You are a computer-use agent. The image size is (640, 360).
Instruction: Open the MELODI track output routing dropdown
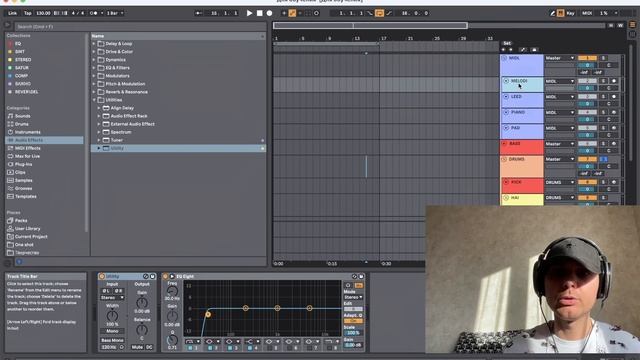pos(560,81)
